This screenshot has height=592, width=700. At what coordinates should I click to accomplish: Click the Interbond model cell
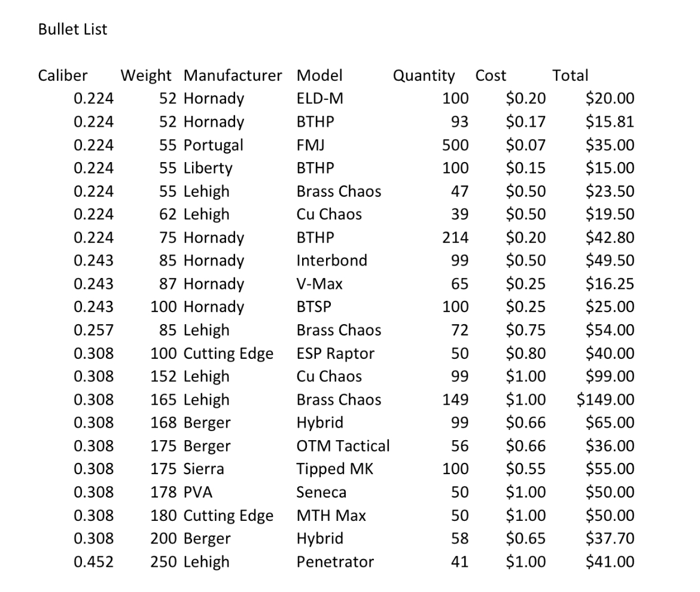pyautogui.click(x=331, y=261)
